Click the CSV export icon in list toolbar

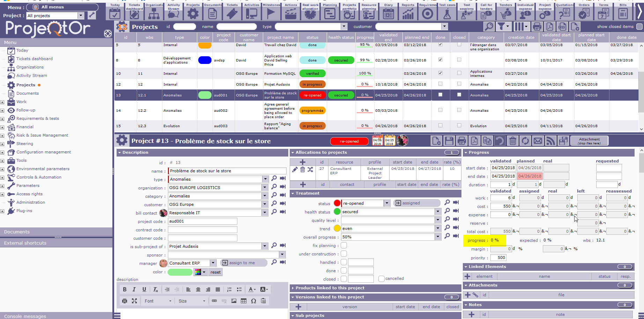(x=562, y=27)
